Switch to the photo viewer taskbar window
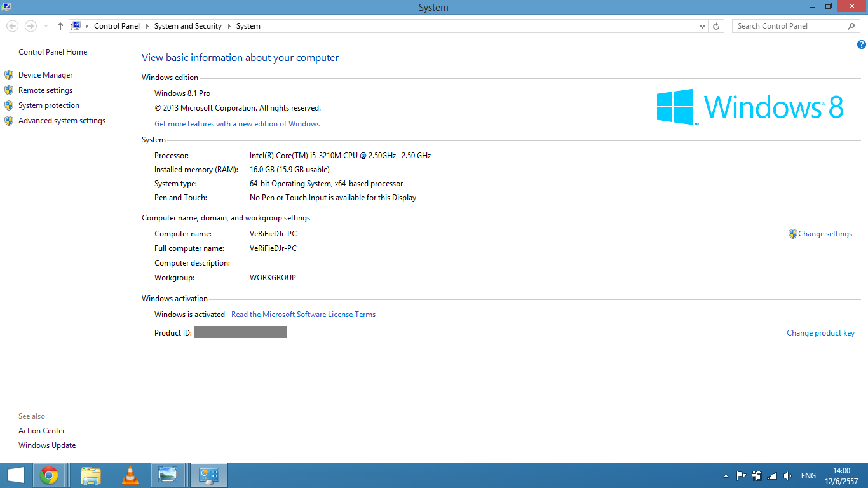The image size is (868, 488). [x=168, y=475]
